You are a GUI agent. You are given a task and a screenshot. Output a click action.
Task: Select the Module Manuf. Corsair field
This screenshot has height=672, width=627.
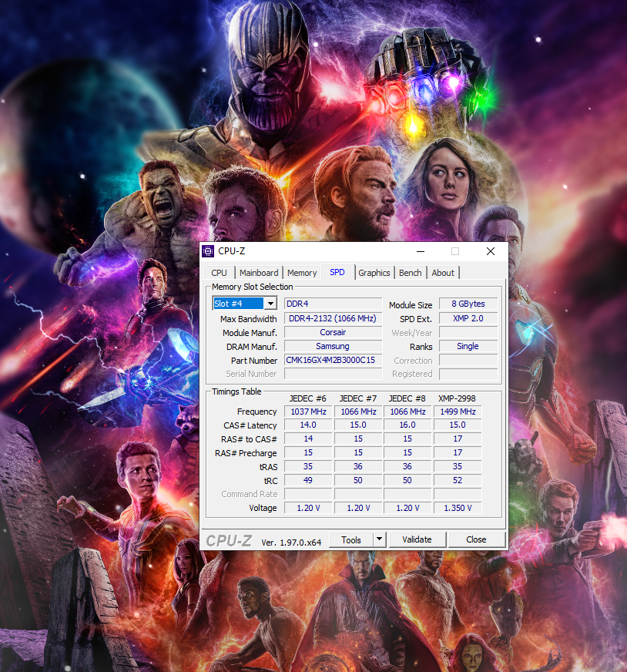333,332
